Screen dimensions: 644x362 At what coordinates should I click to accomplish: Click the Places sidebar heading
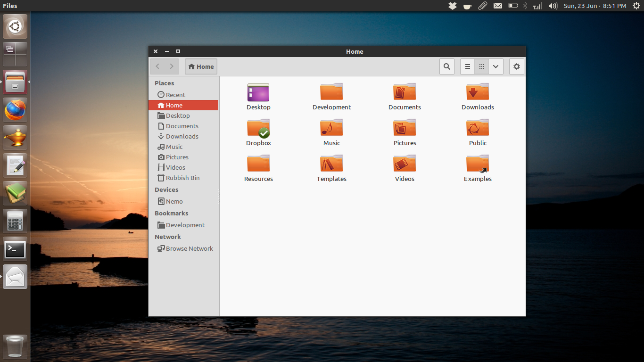pos(164,83)
